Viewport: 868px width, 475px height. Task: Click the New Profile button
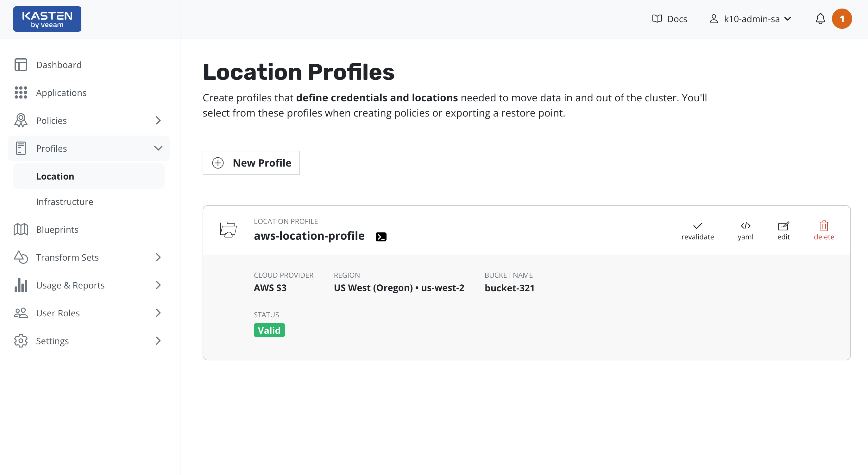click(x=251, y=163)
